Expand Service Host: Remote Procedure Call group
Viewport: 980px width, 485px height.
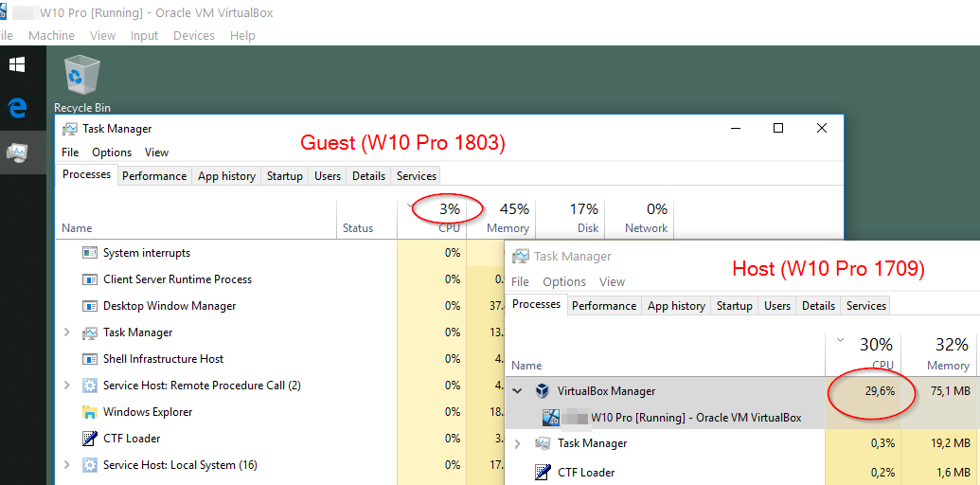point(67,386)
